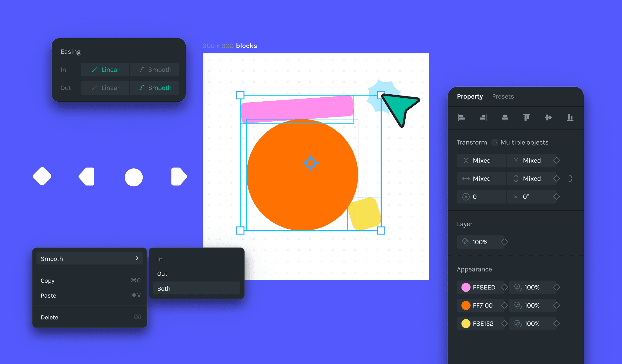Select the align right icon
Screen dimensions: 622x364
coord(483,118)
